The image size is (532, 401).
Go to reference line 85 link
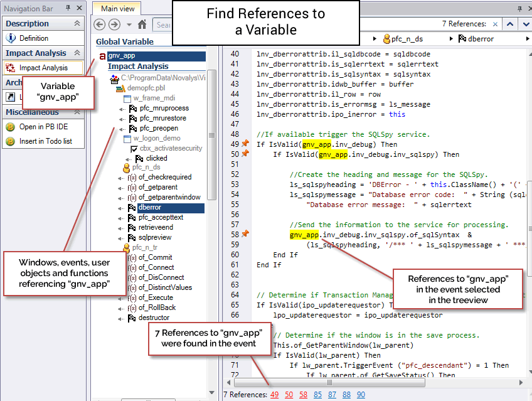click(x=318, y=395)
